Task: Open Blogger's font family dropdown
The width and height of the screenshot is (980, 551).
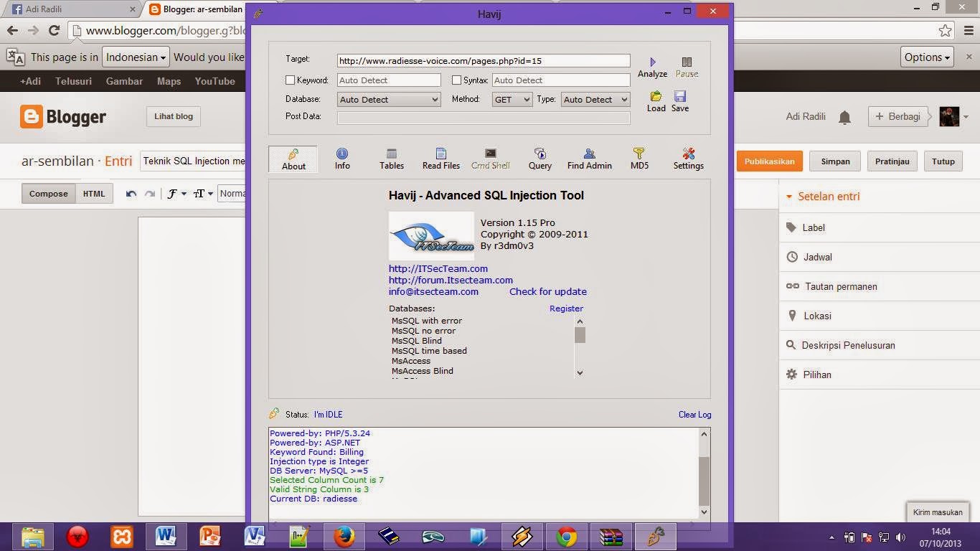Action: [176, 194]
